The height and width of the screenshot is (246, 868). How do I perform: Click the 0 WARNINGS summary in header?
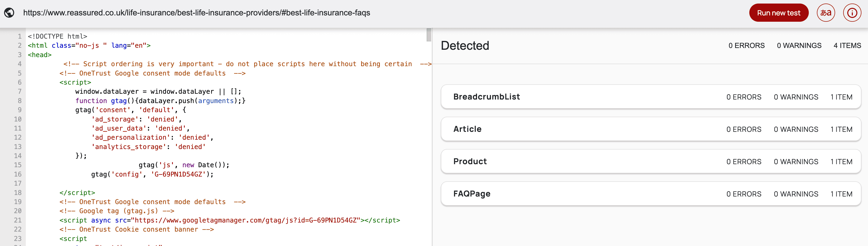[x=799, y=46]
